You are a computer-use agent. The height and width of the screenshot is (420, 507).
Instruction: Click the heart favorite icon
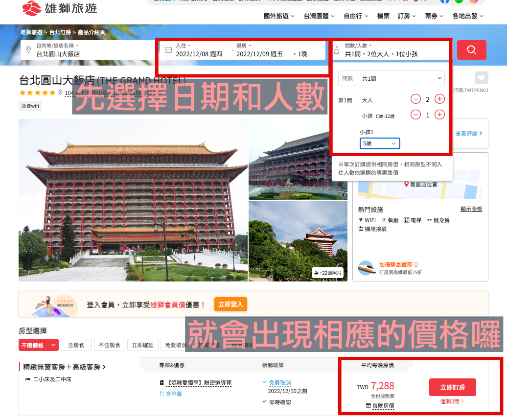[481, 78]
